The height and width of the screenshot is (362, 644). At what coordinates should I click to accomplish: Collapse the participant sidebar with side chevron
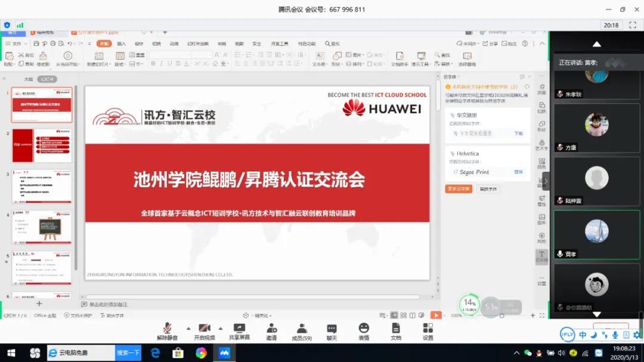tap(546, 181)
